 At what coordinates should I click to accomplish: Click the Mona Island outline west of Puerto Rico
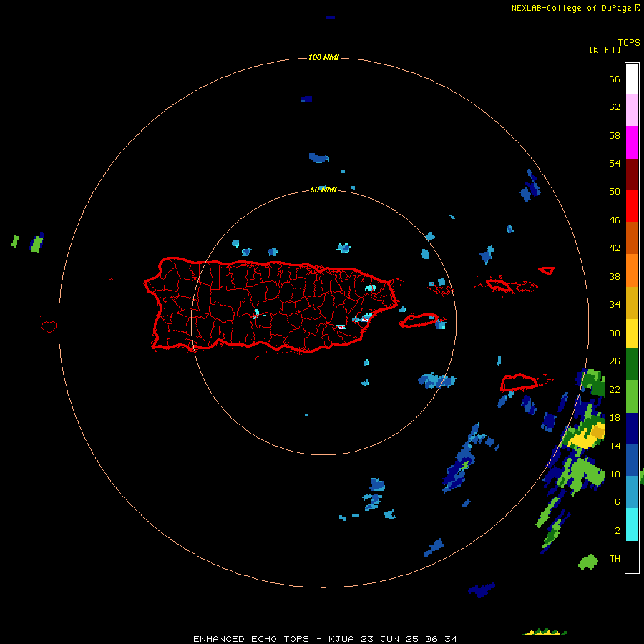click(x=49, y=326)
